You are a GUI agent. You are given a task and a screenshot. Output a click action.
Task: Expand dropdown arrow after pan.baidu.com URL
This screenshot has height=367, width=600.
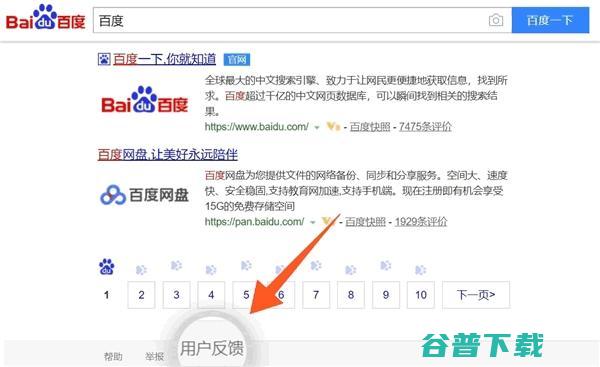[313, 223]
